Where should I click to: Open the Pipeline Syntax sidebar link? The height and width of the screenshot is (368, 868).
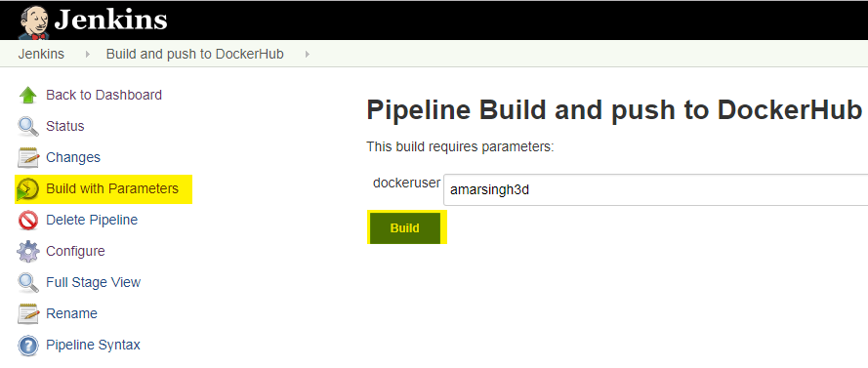pyautogui.click(x=93, y=346)
